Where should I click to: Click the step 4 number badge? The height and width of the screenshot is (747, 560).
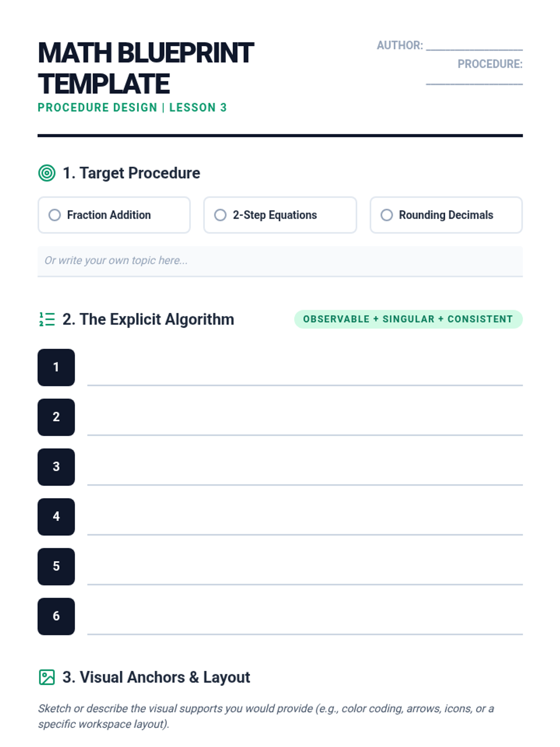[x=56, y=517]
